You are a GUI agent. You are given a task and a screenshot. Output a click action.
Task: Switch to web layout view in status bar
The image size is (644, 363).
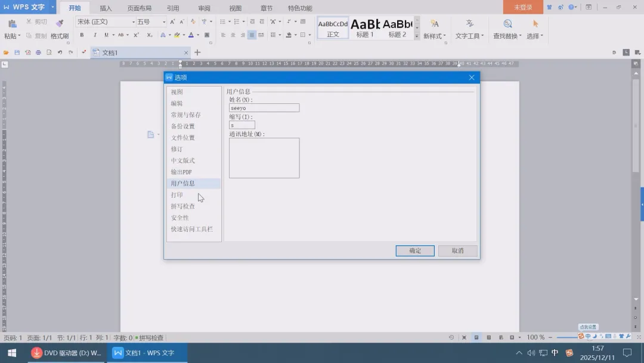pos(501,337)
